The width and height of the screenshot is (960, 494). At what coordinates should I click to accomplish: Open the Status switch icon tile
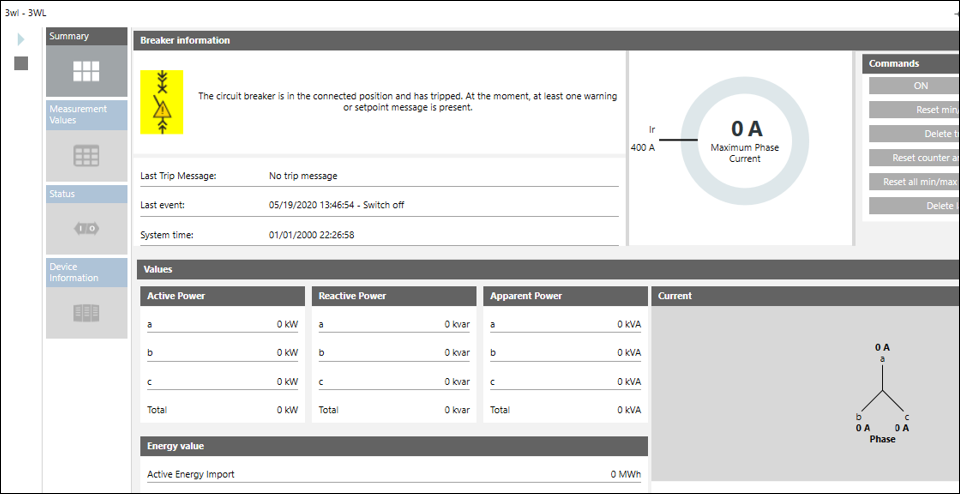coord(87,229)
